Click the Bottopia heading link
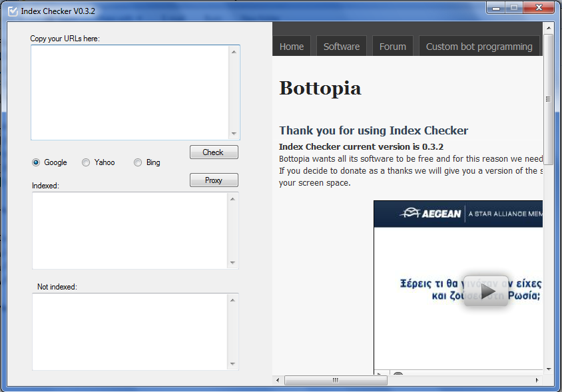Screen dimensions: 562x392 click(320, 88)
